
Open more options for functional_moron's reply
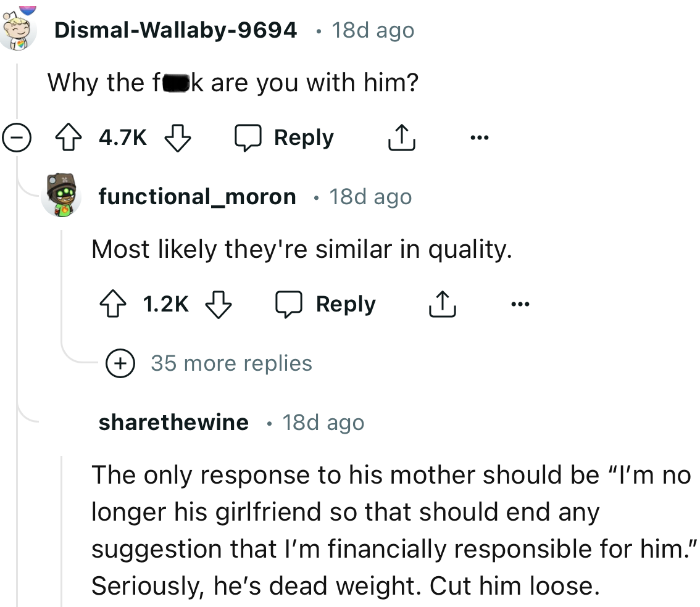[x=520, y=303]
